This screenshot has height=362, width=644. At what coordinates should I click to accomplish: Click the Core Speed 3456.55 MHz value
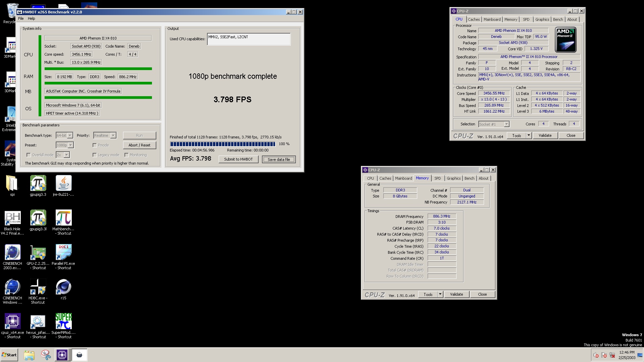[x=494, y=94]
